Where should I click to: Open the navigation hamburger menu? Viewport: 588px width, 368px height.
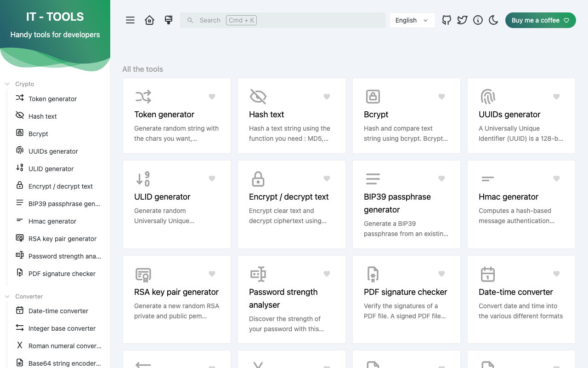click(130, 20)
